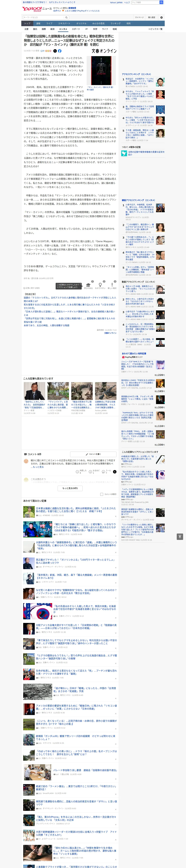The height and width of the screenshot is (868, 186).
Task: Open the comment count icon under headline
Action: pos(43,51)
